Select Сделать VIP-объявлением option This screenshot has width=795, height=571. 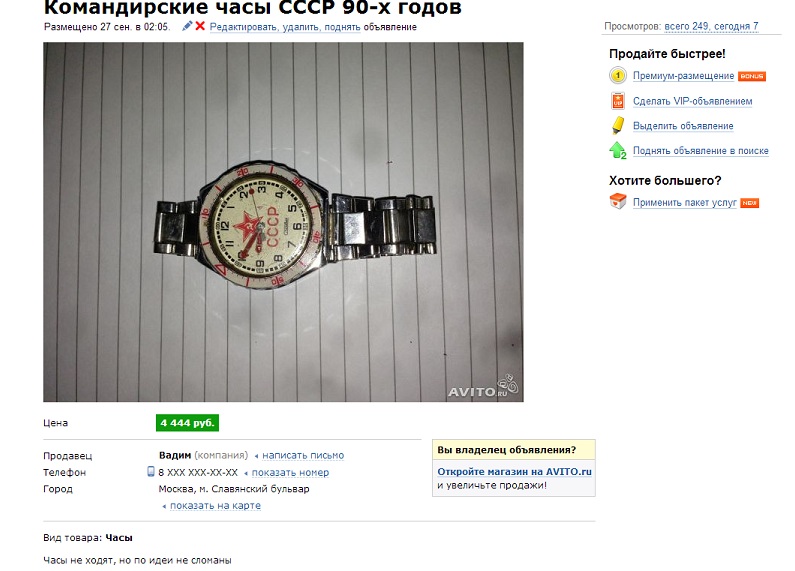[692, 101]
